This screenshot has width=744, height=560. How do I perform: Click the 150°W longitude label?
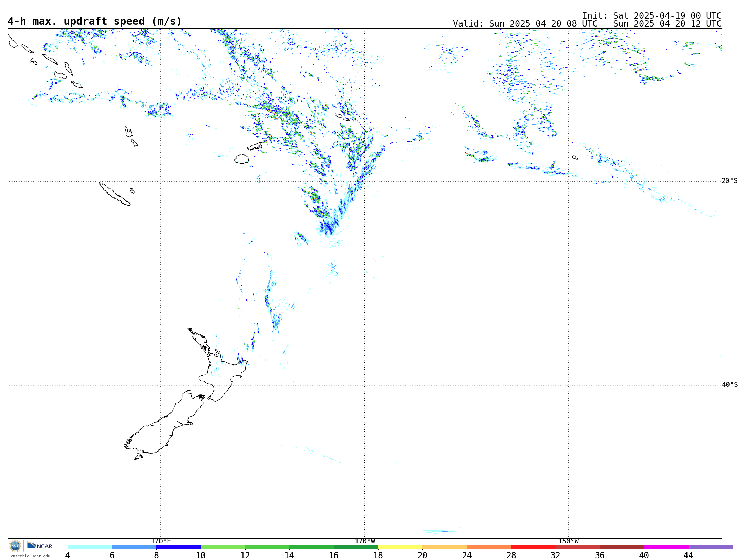[569, 541]
